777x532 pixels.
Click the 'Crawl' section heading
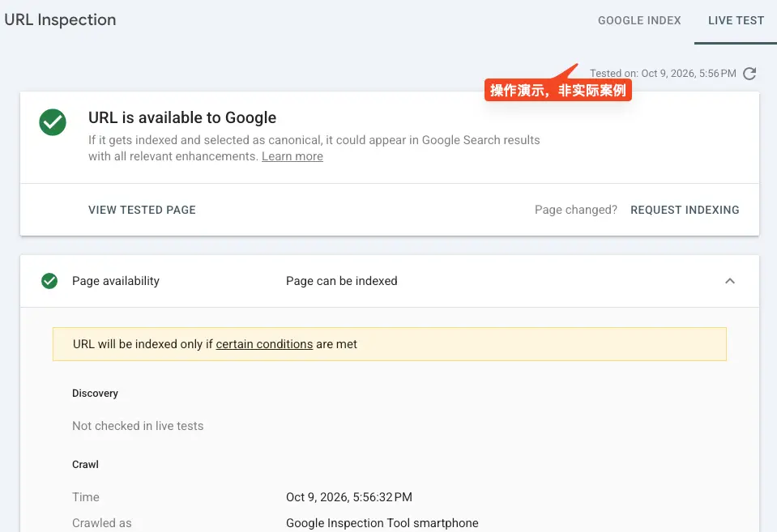85,465
